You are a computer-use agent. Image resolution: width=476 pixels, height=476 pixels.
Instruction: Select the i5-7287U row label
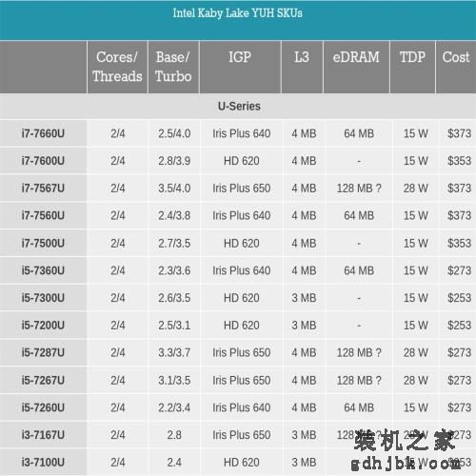(43, 352)
